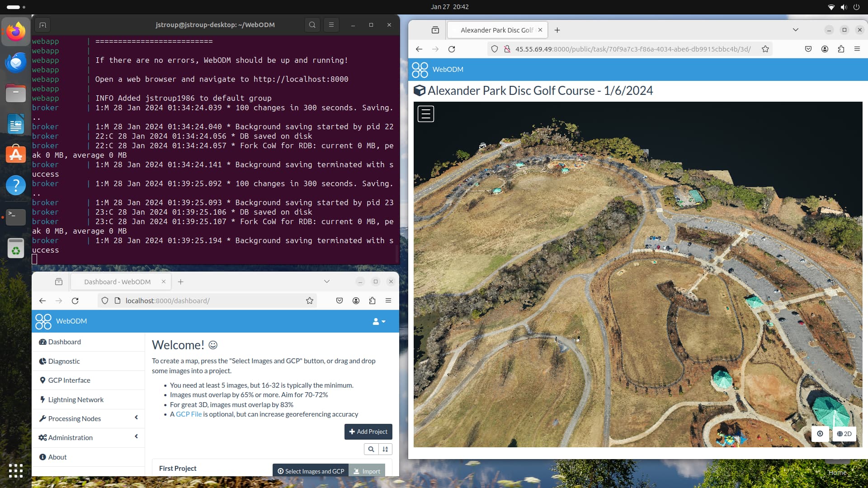Expand the Administration section
The width and height of the screenshot is (868, 488).
[x=70, y=437]
